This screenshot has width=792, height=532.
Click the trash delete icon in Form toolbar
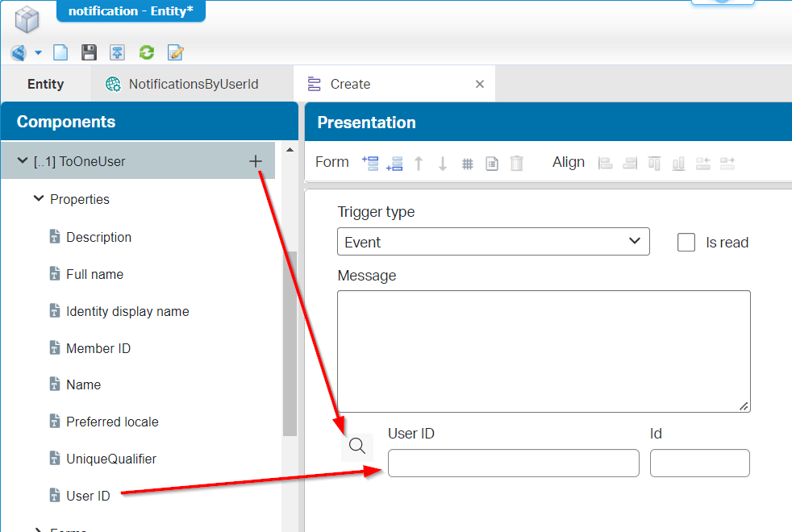517,164
